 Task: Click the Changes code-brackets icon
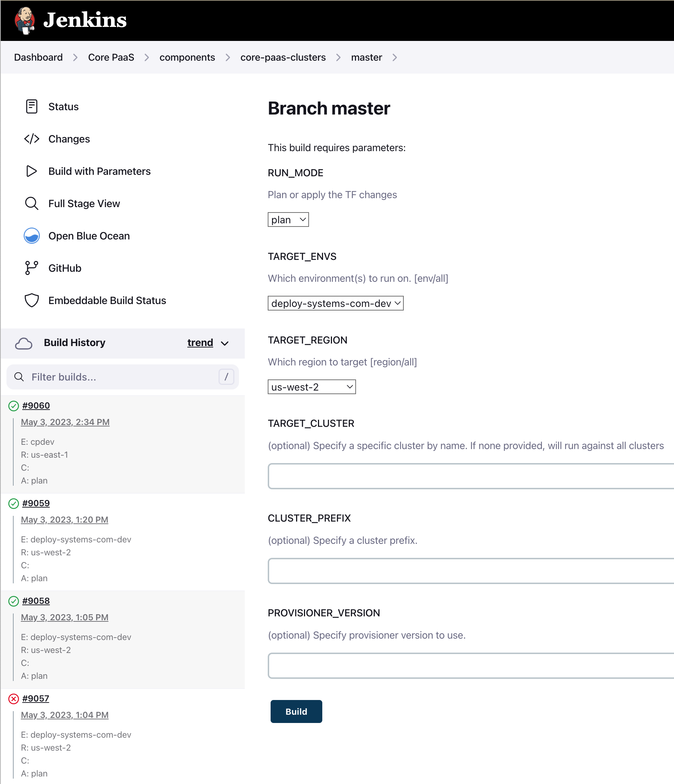click(x=32, y=139)
